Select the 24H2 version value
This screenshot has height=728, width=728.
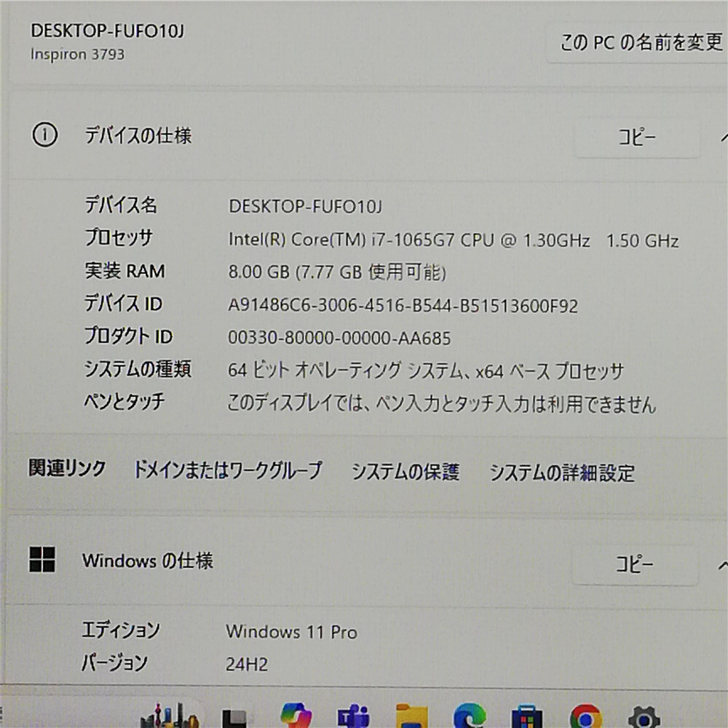tap(247, 665)
